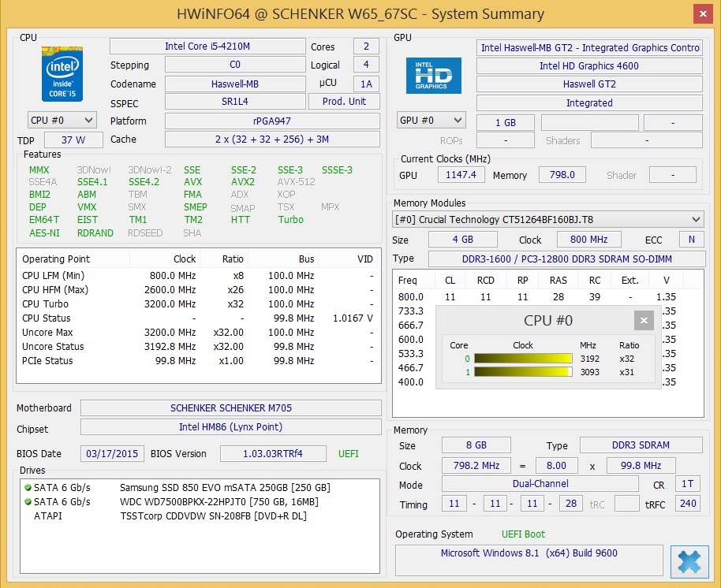721x588 pixels.
Task: Click the BIOS Version 1.03.03RTRf4 field
Action: pos(273,454)
